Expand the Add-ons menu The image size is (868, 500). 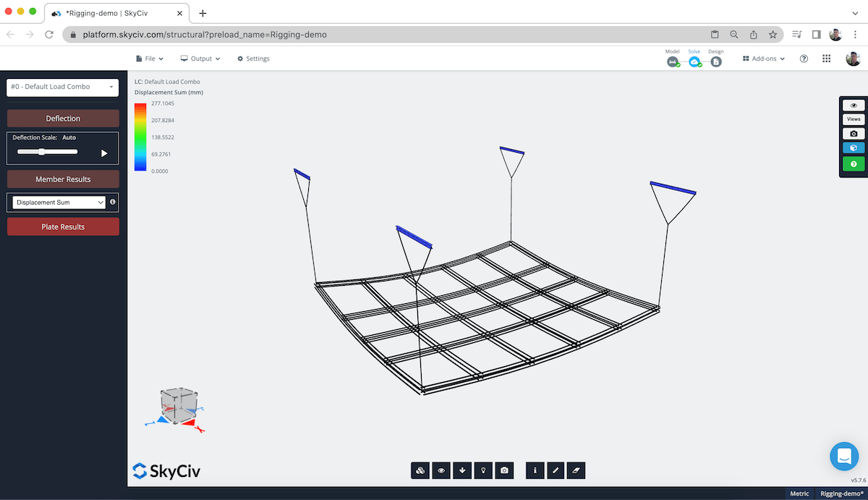[763, 58]
